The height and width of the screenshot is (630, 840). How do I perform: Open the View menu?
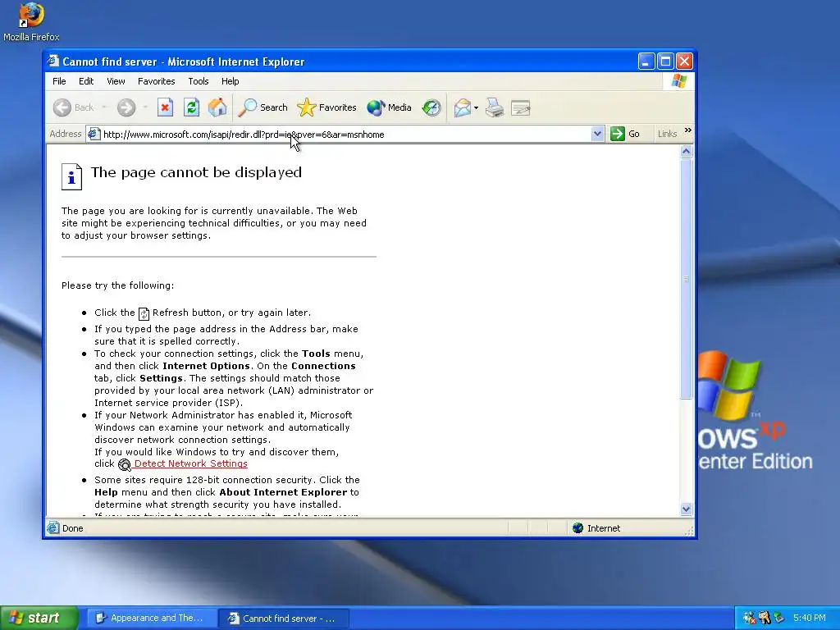(116, 81)
